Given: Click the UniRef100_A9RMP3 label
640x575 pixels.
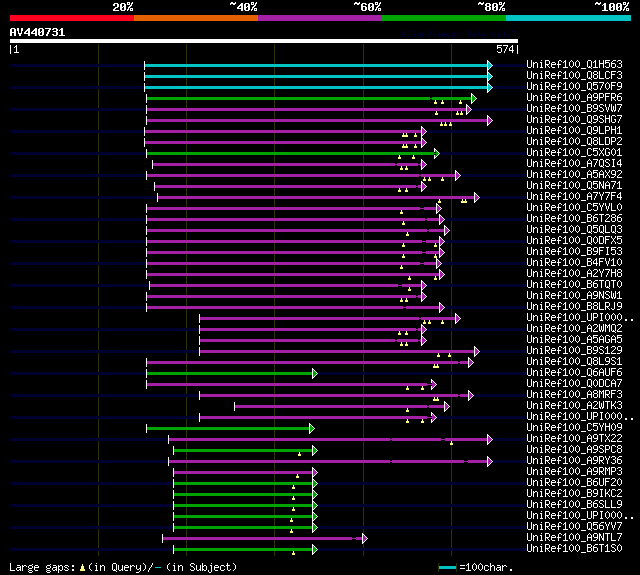Looking at the screenshot, I should [574, 472].
